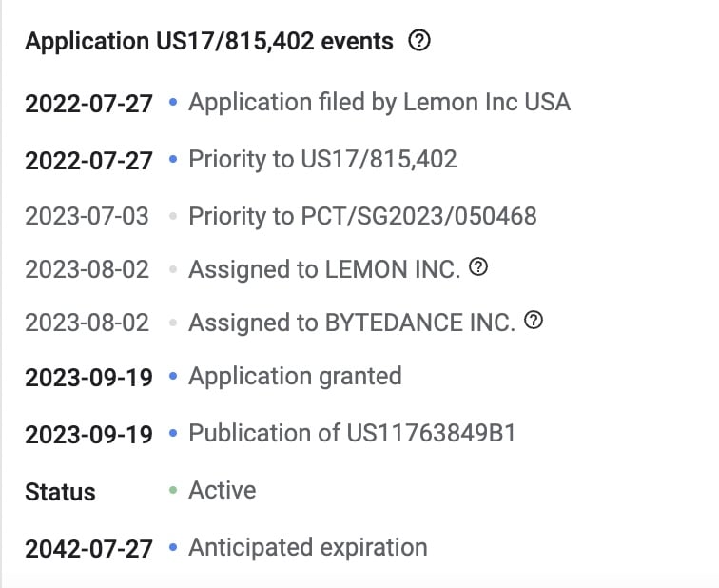Image resolution: width=719 pixels, height=588 pixels.
Task: Click Application filed by Lemon Inc USA
Action: tap(379, 102)
